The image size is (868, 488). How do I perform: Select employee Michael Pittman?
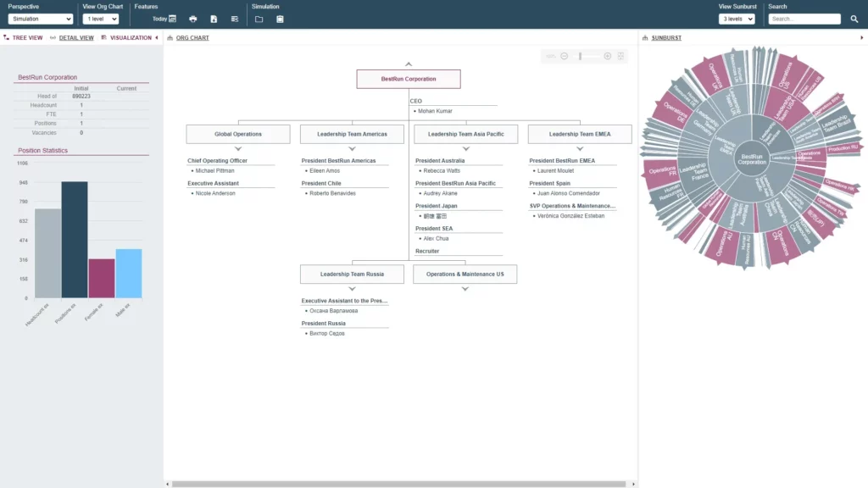coord(214,171)
